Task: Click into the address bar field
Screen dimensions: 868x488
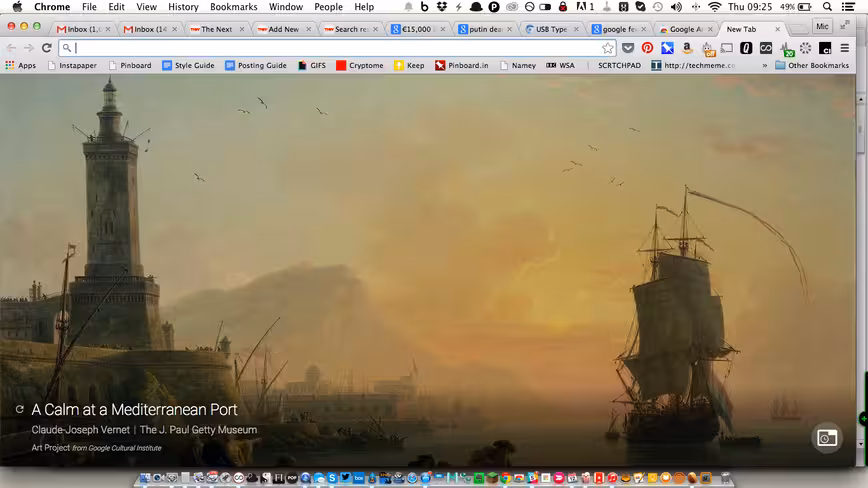Action: pos(338,48)
